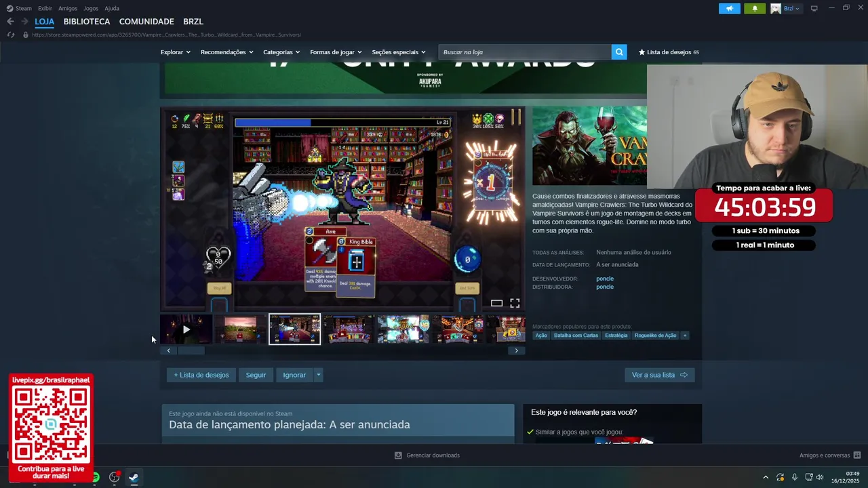Viewport: 868px width, 488px height.
Task: Select the second screenshot thumbnail with sunset scene
Action: click(x=241, y=329)
